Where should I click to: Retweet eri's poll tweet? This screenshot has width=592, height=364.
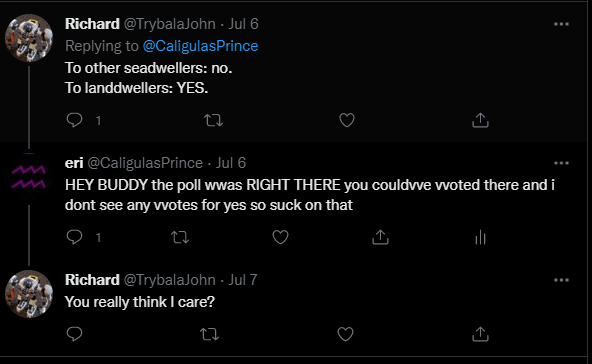[180, 237]
